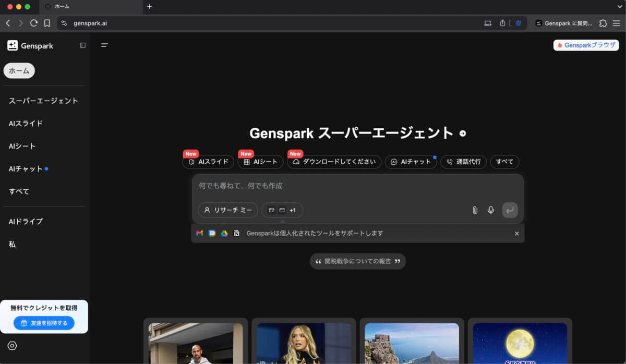
Task: Open the Gensparkブラウザ button
Action: click(x=585, y=45)
